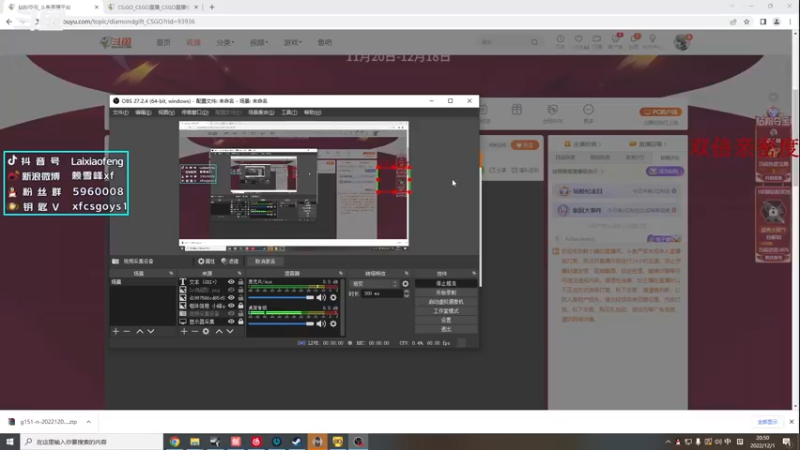The image size is (800, 450).
Task: Open the Help menu in OBS
Action: point(312,112)
